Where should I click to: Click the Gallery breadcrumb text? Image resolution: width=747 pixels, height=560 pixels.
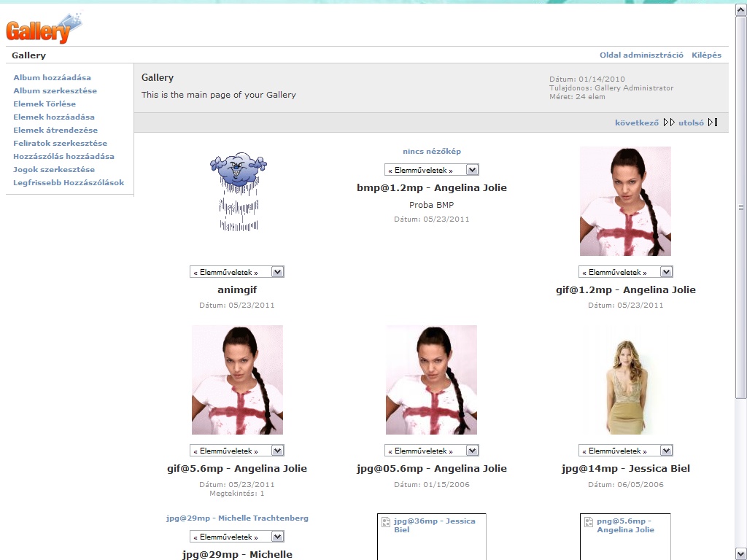[28, 55]
